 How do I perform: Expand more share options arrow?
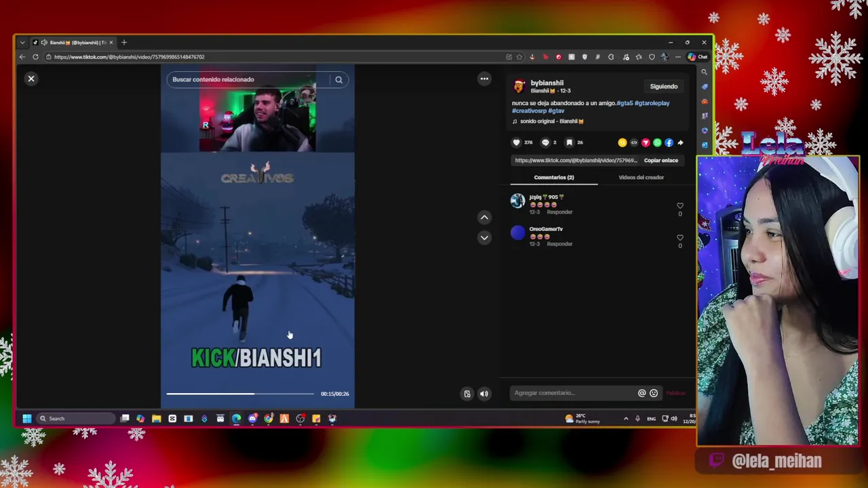click(x=680, y=142)
